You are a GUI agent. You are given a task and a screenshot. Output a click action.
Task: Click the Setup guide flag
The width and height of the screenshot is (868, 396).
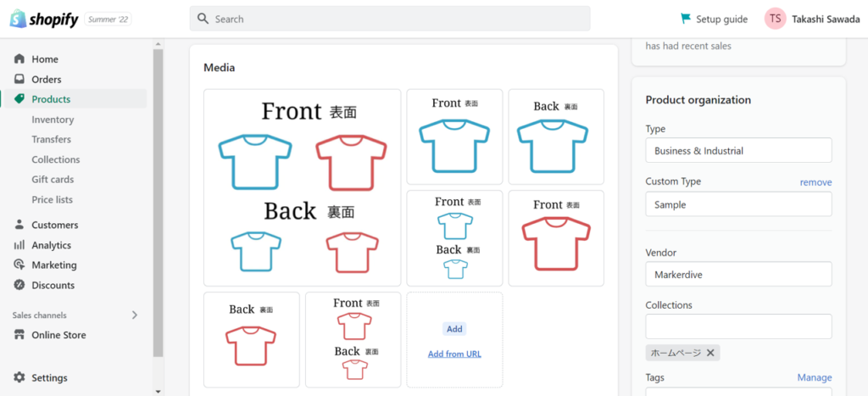click(x=686, y=19)
